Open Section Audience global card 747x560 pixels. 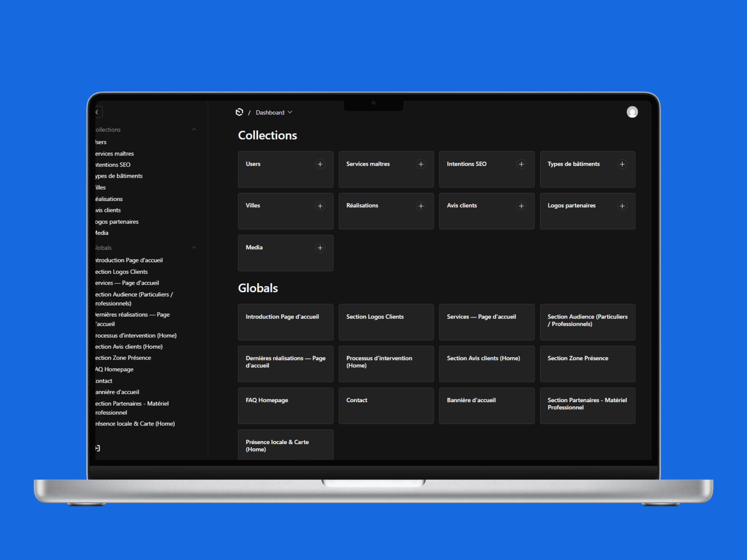tap(587, 322)
